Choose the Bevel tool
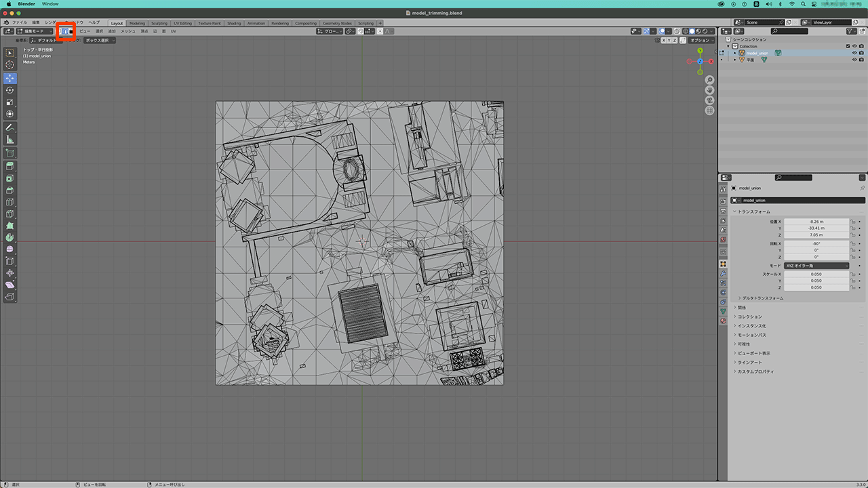The image size is (868, 488). [x=9, y=190]
